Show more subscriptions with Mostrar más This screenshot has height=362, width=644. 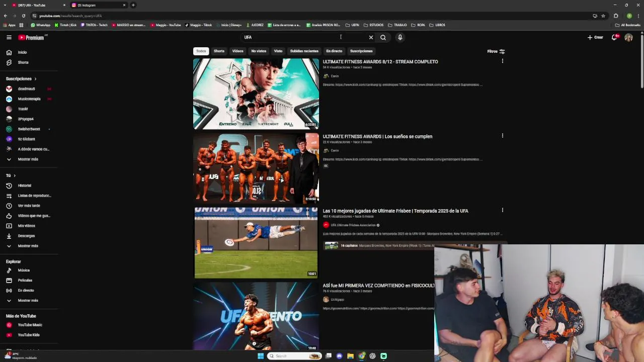(x=29, y=159)
